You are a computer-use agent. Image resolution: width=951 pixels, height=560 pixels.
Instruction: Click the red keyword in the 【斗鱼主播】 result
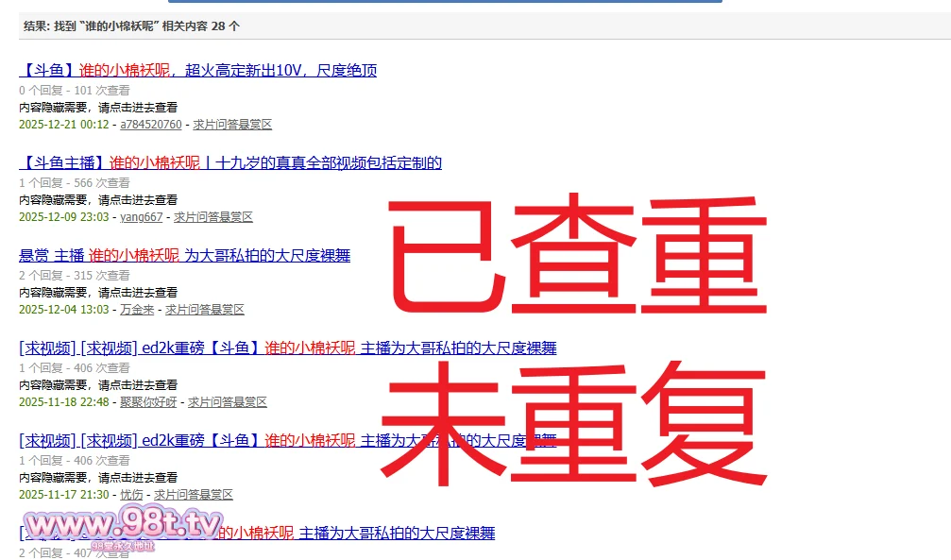155,163
